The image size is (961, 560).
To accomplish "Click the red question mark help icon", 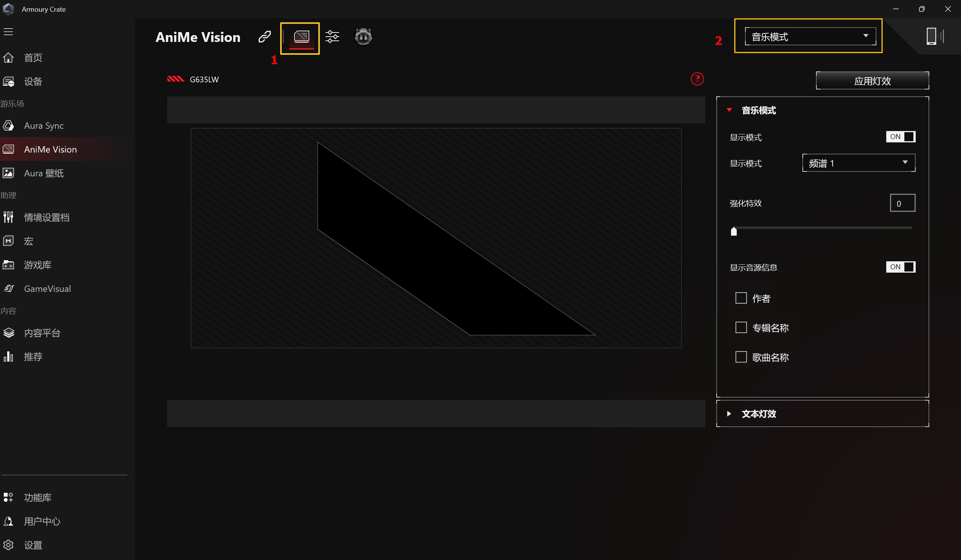I will pos(697,79).
